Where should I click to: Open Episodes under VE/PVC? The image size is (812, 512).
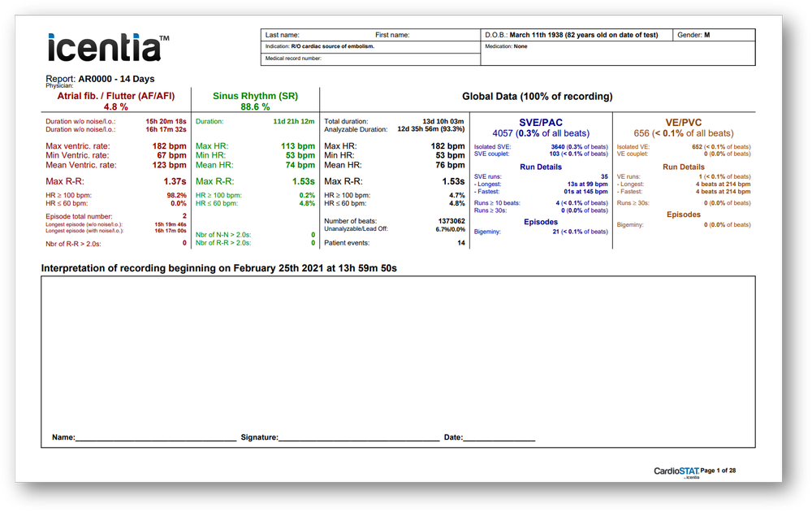click(683, 215)
